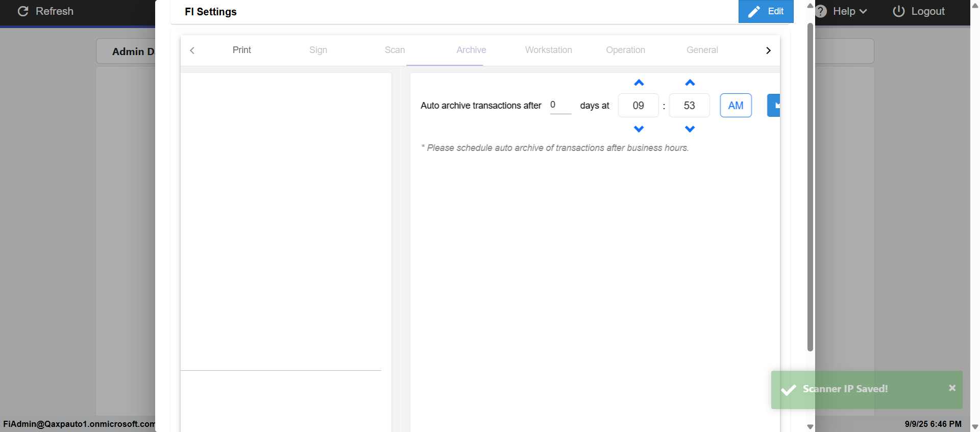Viewport: 980px width, 432px height.
Task: Click the Help question mark icon
Action: pos(821,11)
